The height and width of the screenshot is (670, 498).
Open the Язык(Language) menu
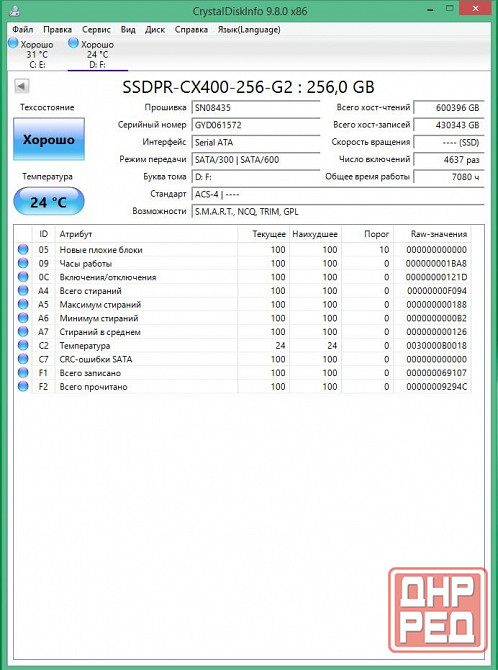(x=249, y=29)
